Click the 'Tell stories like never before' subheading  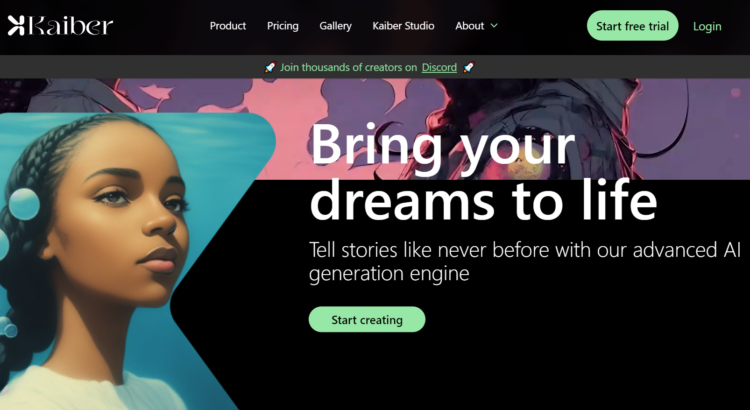(524, 262)
